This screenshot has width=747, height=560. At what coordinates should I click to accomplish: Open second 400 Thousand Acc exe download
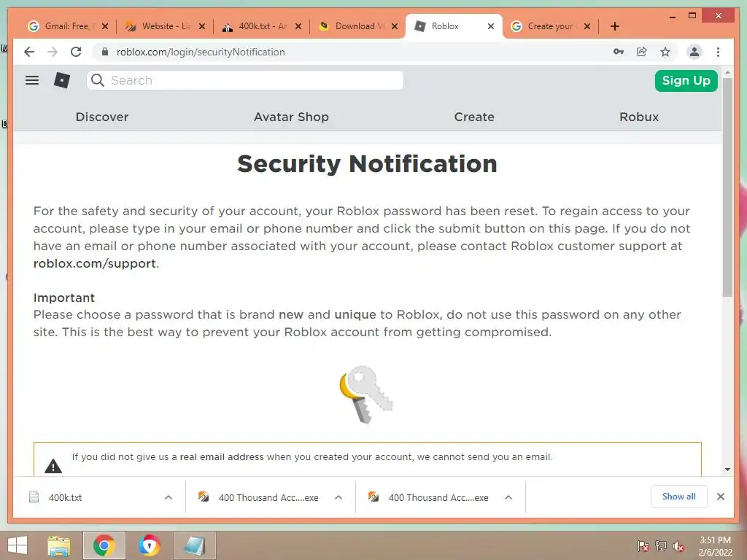(438, 497)
